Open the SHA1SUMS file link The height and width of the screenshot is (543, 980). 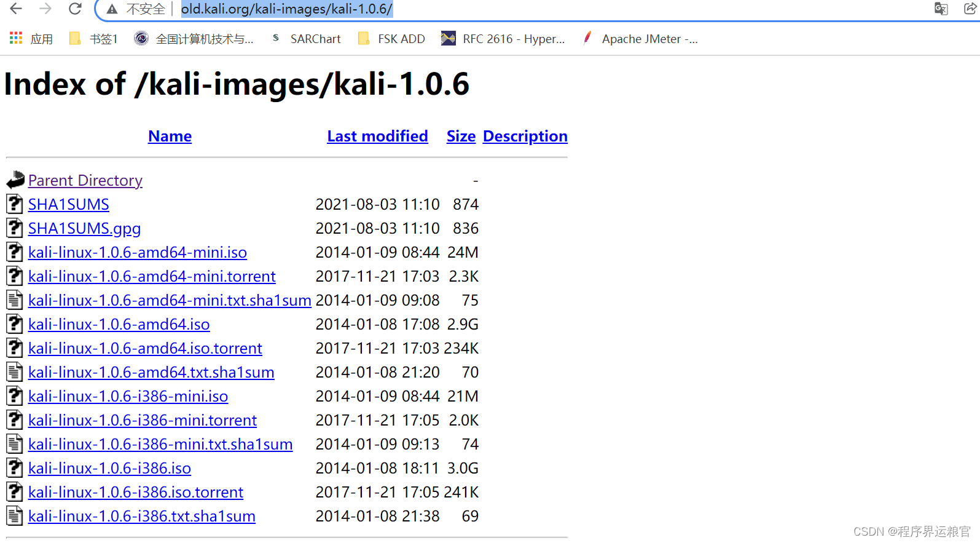pos(69,204)
